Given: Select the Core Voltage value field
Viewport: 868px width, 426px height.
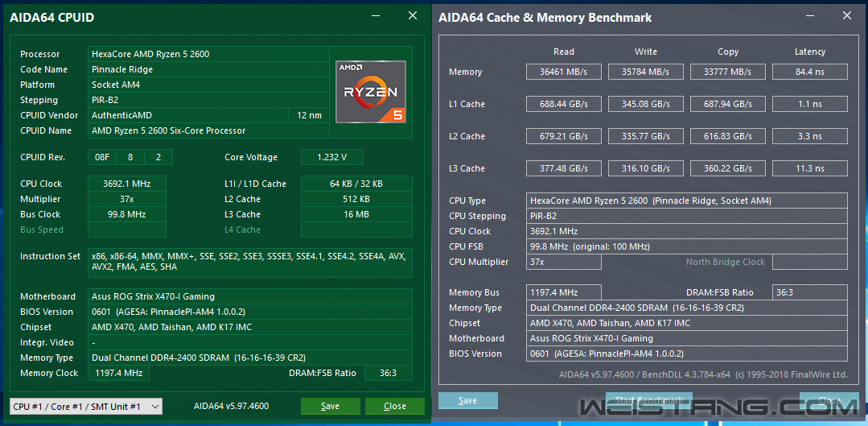Looking at the screenshot, I should (x=332, y=157).
